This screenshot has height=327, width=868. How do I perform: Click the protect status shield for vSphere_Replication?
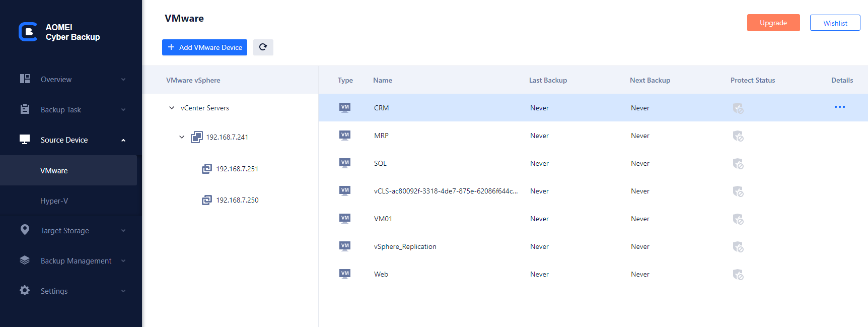(x=738, y=247)
